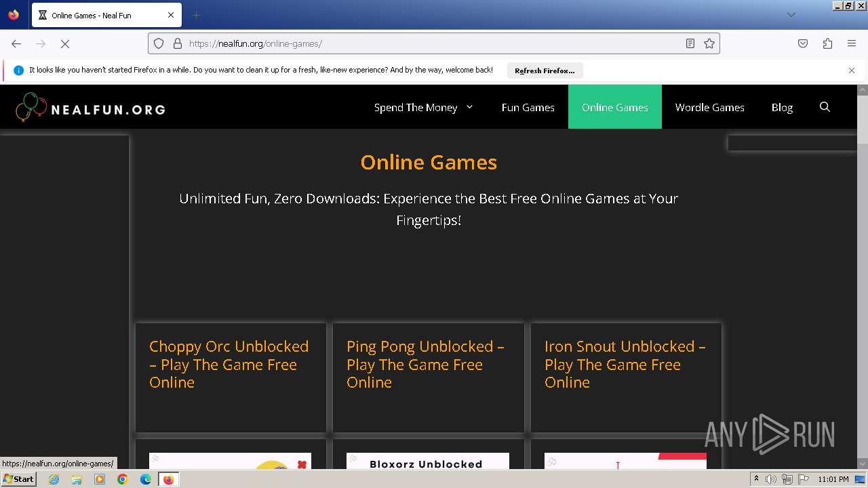This screenshot has width=868, height=488.
Task: Open File Explorer from the taskbar
Action: [77, 479]
